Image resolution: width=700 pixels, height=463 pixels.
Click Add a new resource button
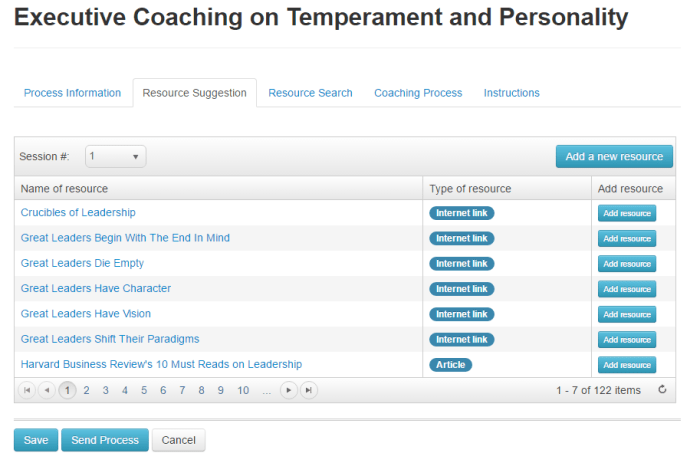point(614,156)
